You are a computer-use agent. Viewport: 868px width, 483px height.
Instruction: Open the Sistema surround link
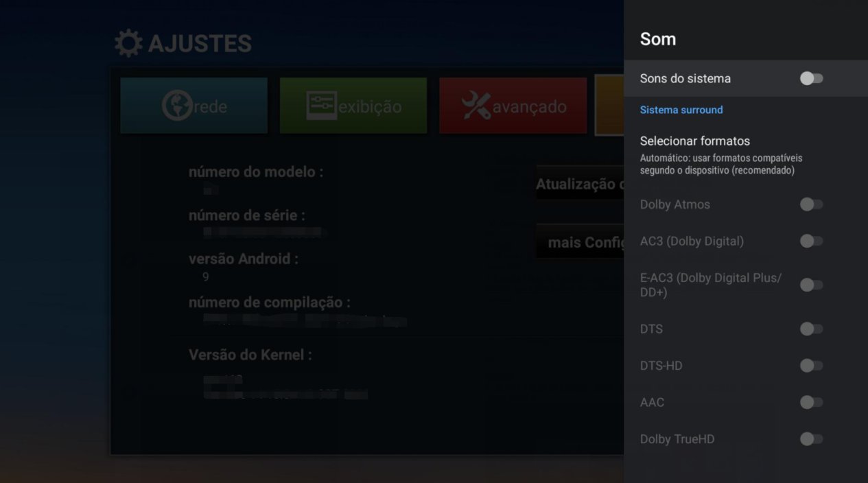[x=681, y=109]
